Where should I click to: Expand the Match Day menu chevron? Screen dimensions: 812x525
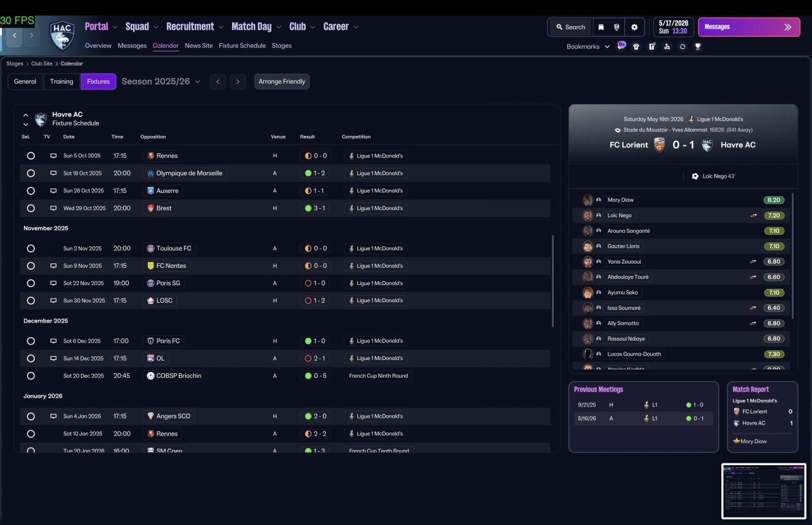pyautogui.click(x=278, y=27)
